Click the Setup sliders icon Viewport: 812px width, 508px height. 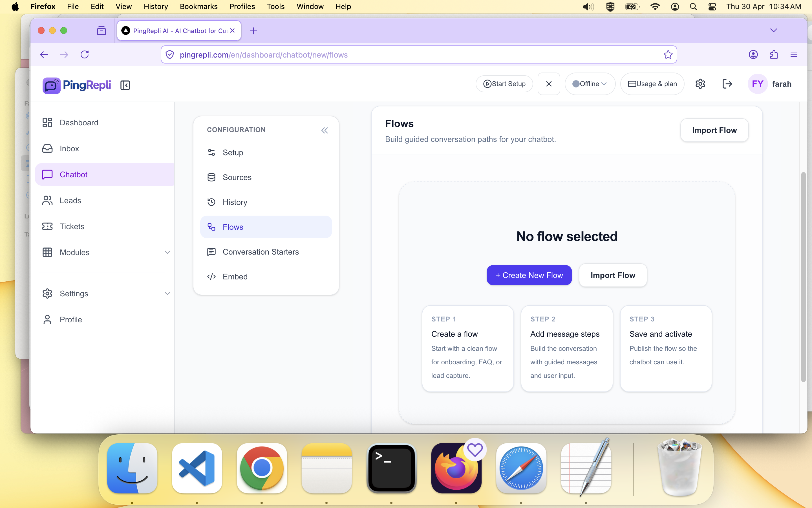tap(211, 152)
